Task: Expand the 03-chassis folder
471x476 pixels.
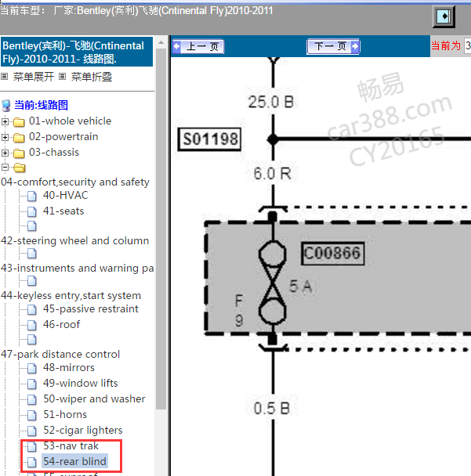Action: click(5, 153)
